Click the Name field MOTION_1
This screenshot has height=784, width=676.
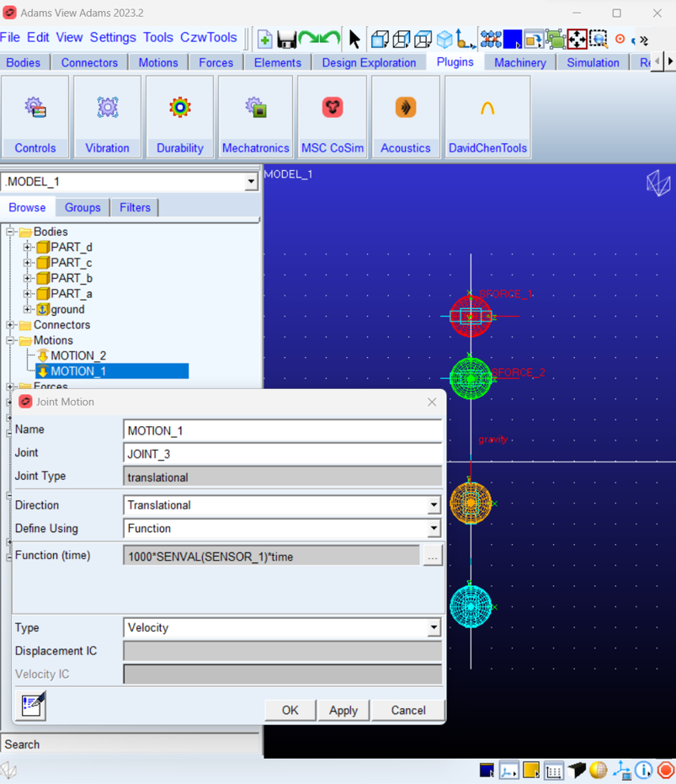[x=283, y=430]
